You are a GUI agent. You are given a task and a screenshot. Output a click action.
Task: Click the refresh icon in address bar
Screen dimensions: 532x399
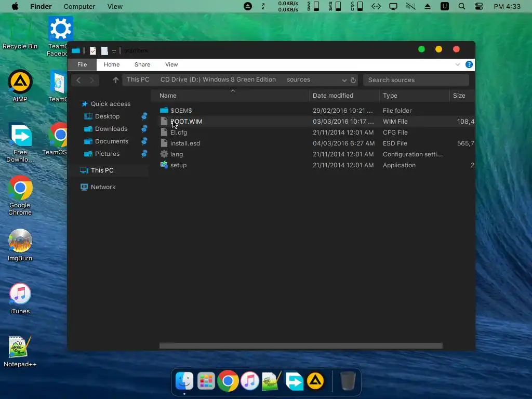pos(353,80)
